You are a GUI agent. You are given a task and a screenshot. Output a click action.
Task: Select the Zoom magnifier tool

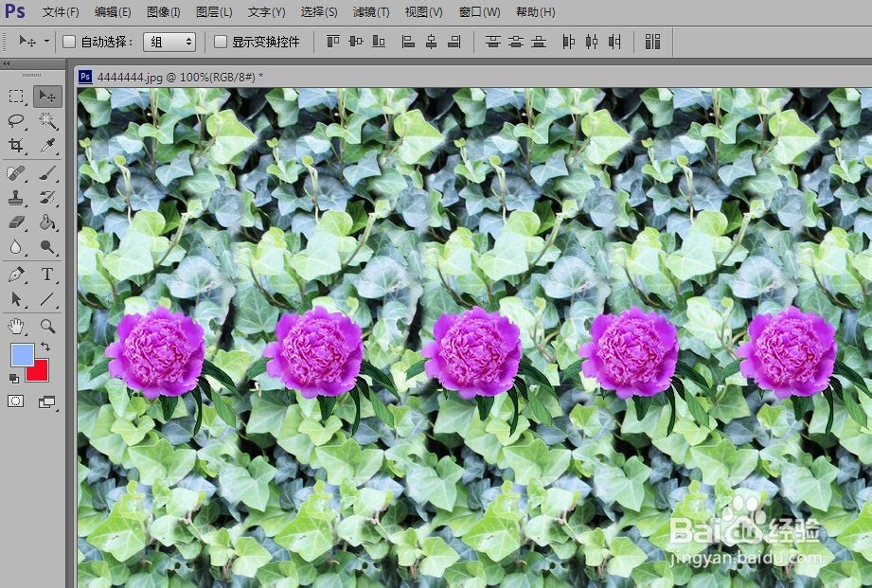(47, 327)
